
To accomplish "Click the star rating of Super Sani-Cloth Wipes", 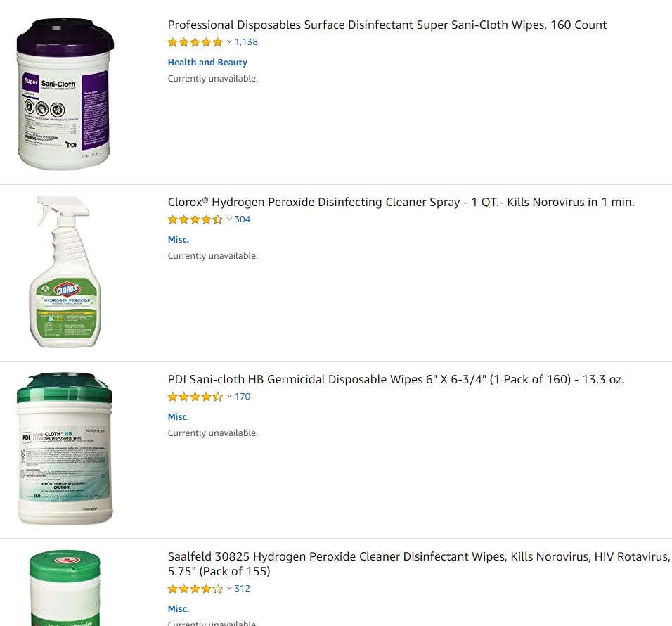I will [x=195, y=42].
